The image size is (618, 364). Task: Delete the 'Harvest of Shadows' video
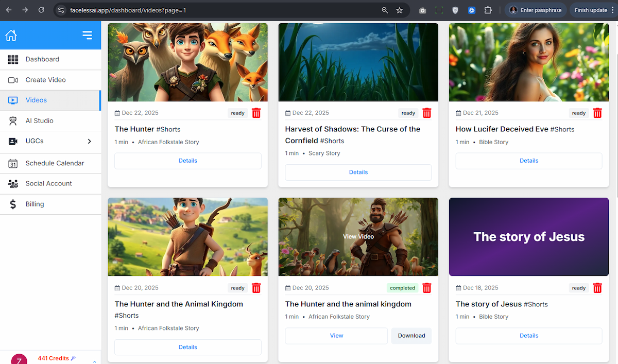[426, 113]
